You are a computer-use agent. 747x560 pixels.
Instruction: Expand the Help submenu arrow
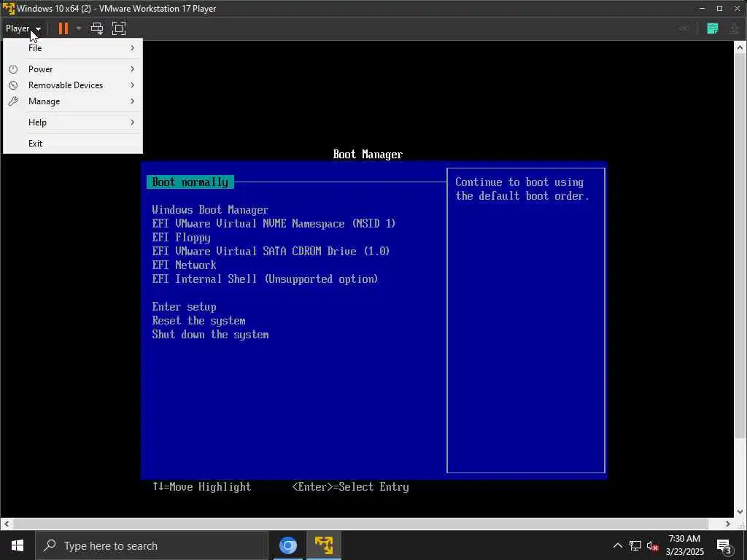pyautogui.click(x=133, y=122)
